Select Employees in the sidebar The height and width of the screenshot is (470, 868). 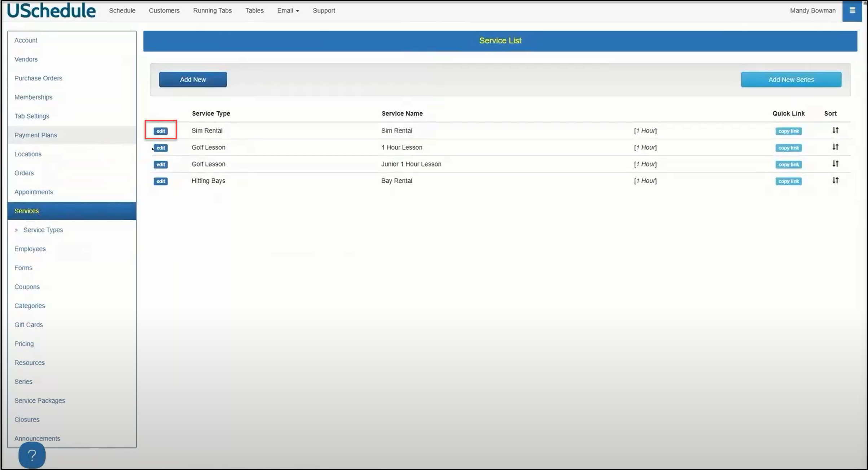[x=30, y=249]
